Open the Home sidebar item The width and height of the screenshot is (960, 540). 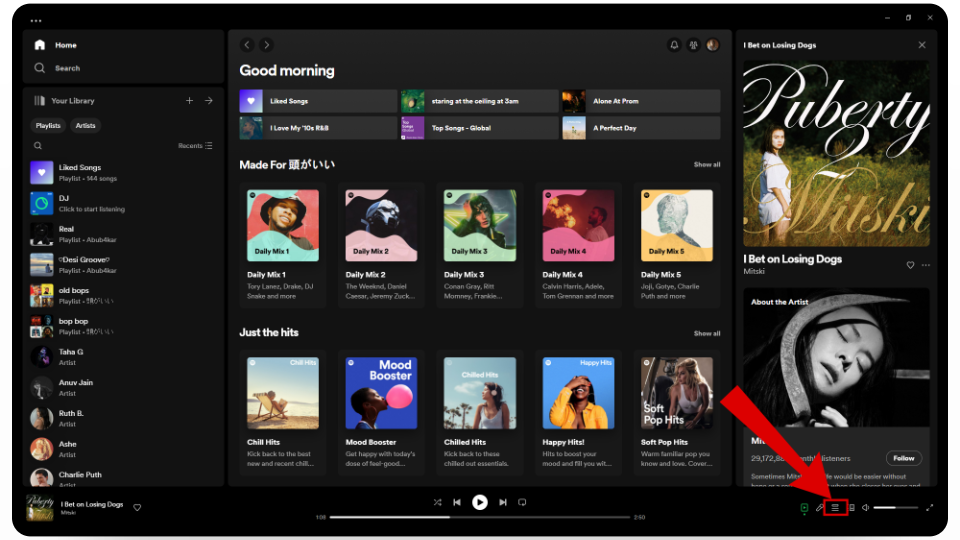56,45
